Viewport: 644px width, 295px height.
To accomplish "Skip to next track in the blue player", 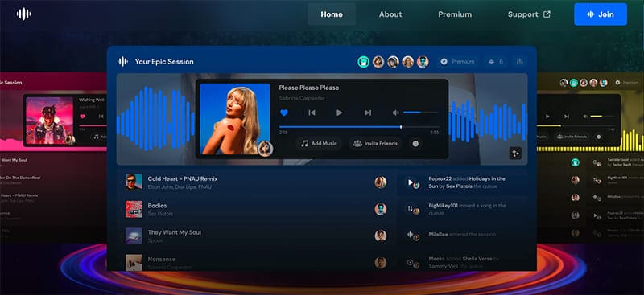I will 368,113.
